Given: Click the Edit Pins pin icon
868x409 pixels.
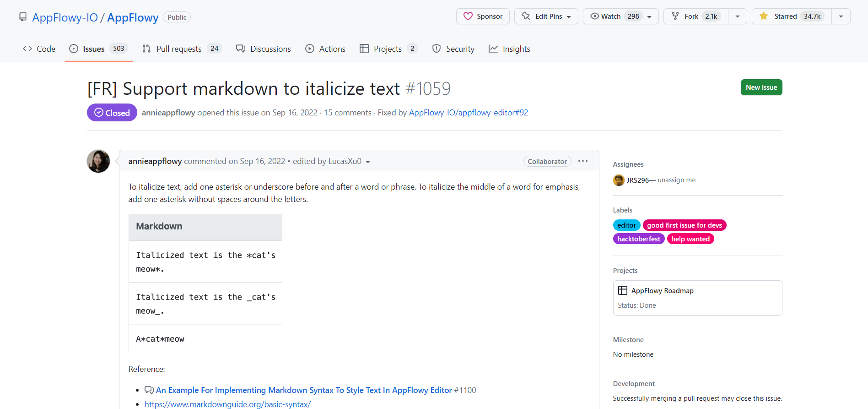Looking at the screenshot, I should click(x=526, y=16).
